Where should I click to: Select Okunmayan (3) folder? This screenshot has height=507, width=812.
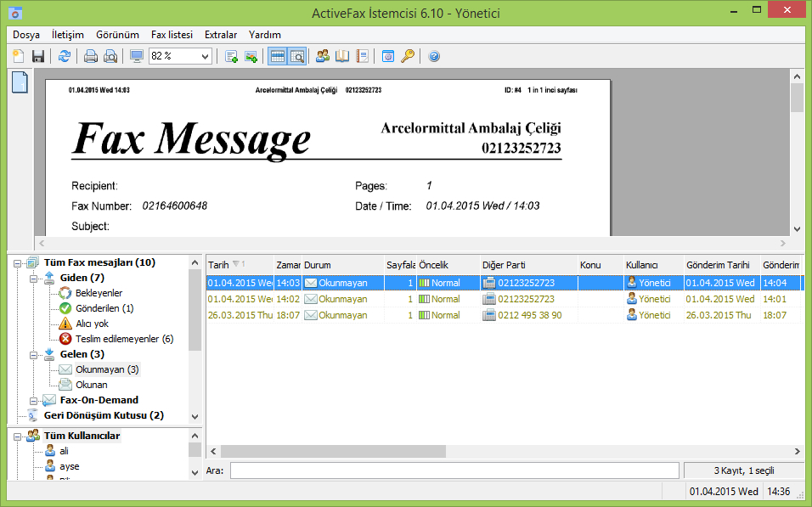pos(107,369)
